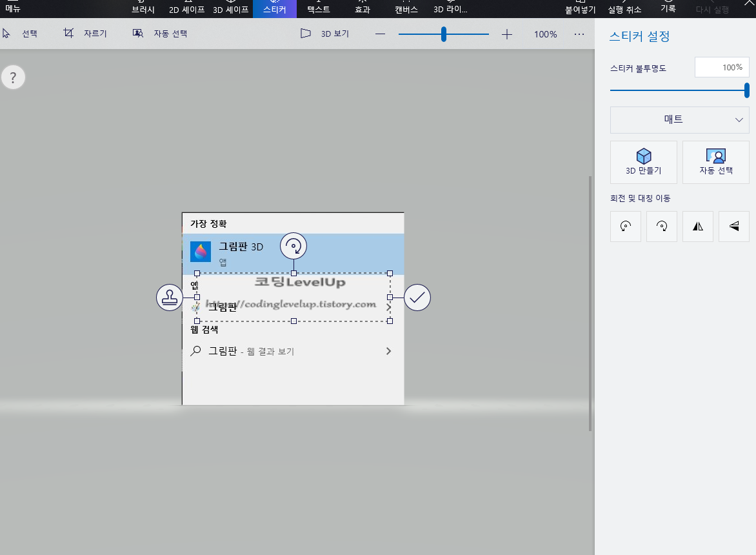756x555 pixels.
Task: Expand the 매트 dropdown
Action: coord(679,119)
